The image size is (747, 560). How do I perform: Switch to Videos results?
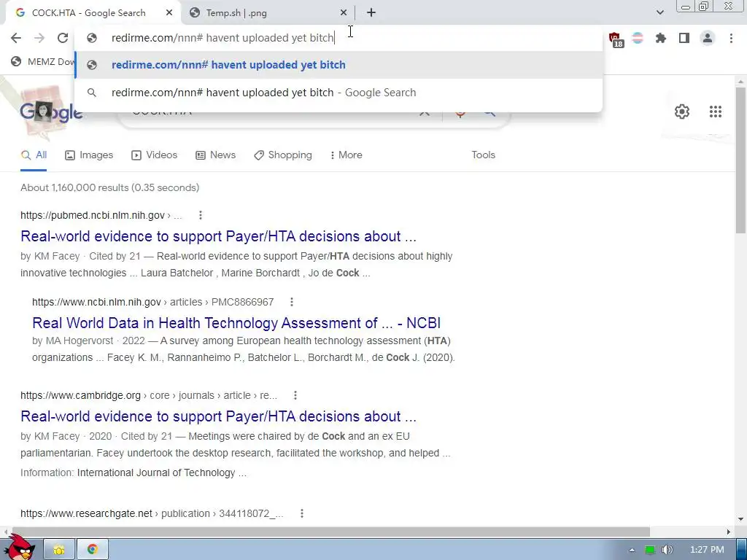tap(155, 155)
